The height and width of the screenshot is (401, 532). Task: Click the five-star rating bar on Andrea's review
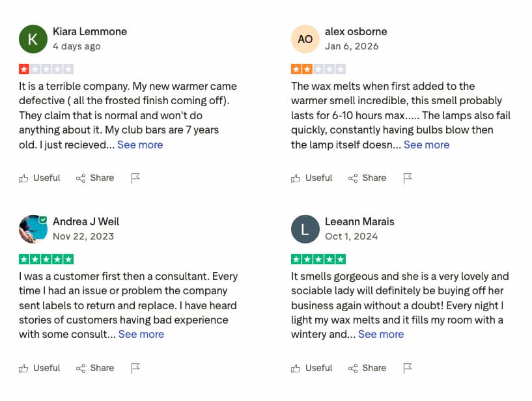(x=46, y=258)
